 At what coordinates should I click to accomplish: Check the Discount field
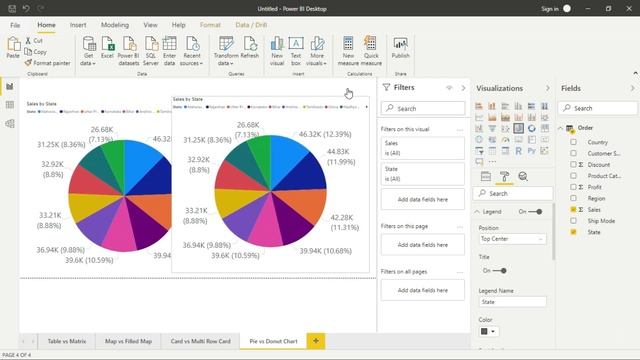573,164
